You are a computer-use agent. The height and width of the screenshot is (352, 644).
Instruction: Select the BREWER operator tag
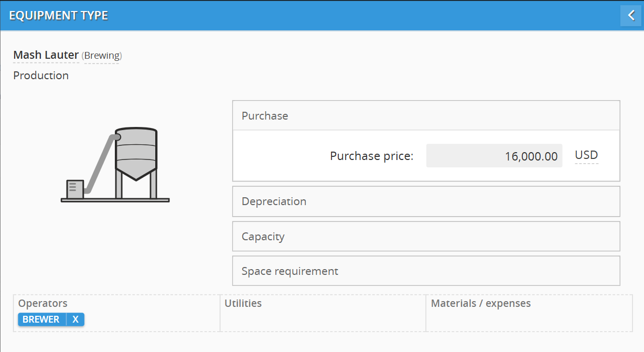(41, 319)
